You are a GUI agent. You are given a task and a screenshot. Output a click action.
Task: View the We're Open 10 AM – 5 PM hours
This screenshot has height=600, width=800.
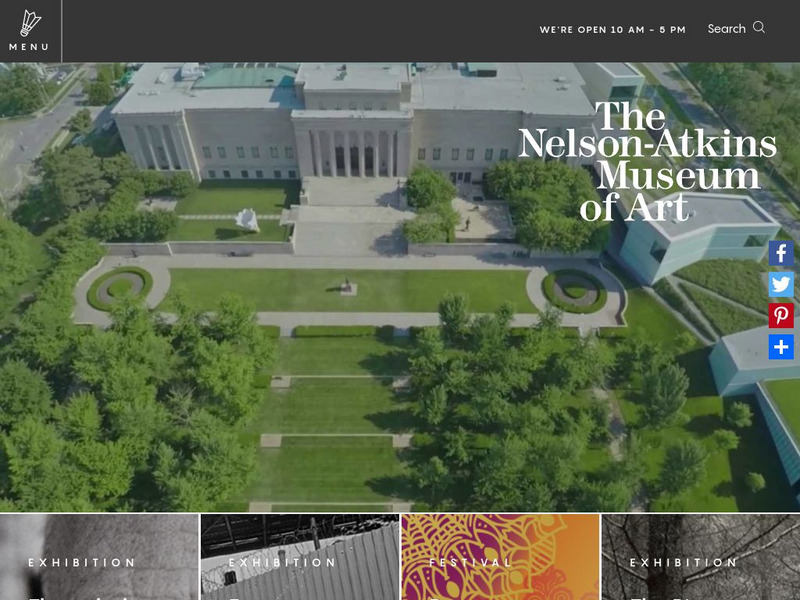612,30
